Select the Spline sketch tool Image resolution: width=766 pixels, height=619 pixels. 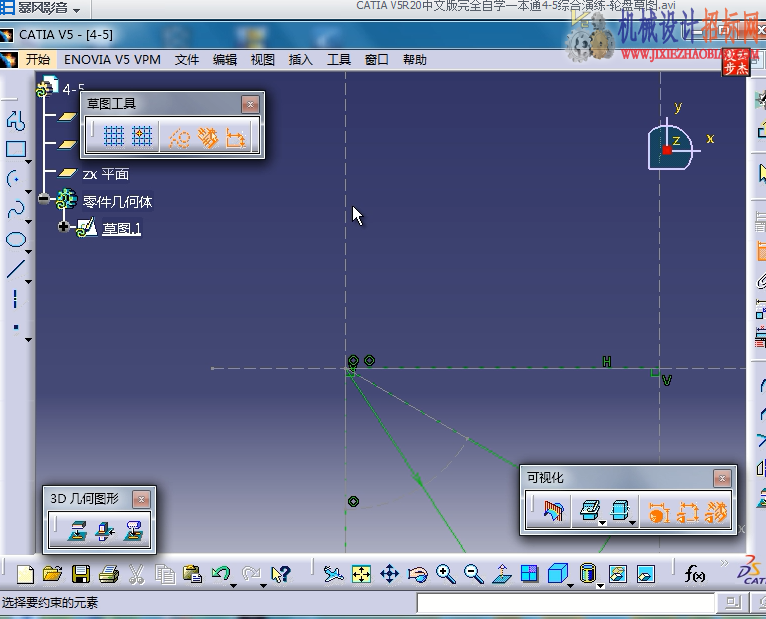tap(15, 209)
